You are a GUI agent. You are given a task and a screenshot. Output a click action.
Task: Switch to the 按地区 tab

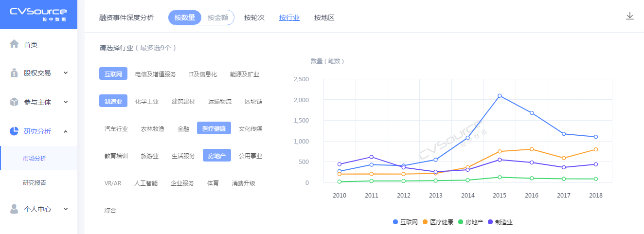[324, 18]
